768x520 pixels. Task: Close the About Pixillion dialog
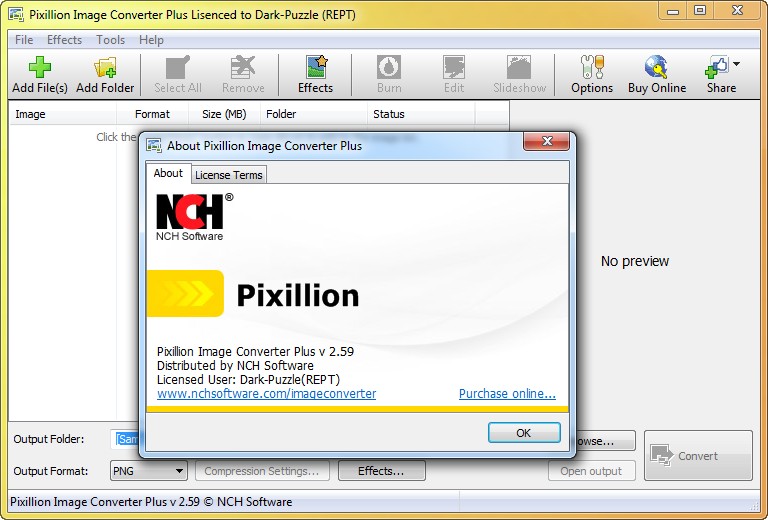tap(547, 142)
